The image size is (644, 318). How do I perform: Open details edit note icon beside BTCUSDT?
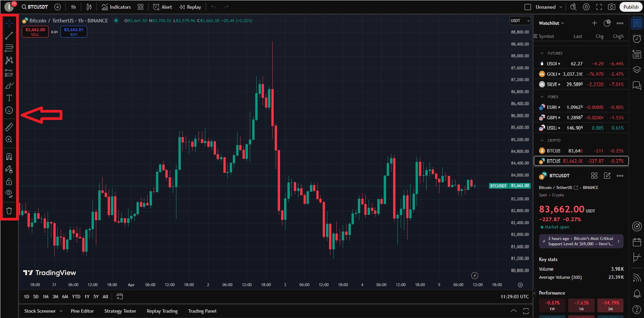(x=607, y=176)
